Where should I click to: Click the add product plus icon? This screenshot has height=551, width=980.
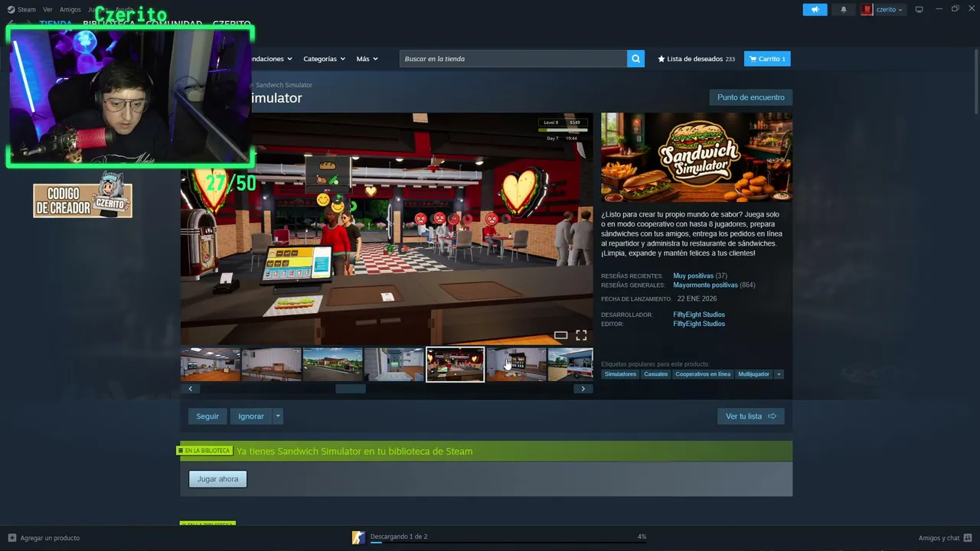11,538
